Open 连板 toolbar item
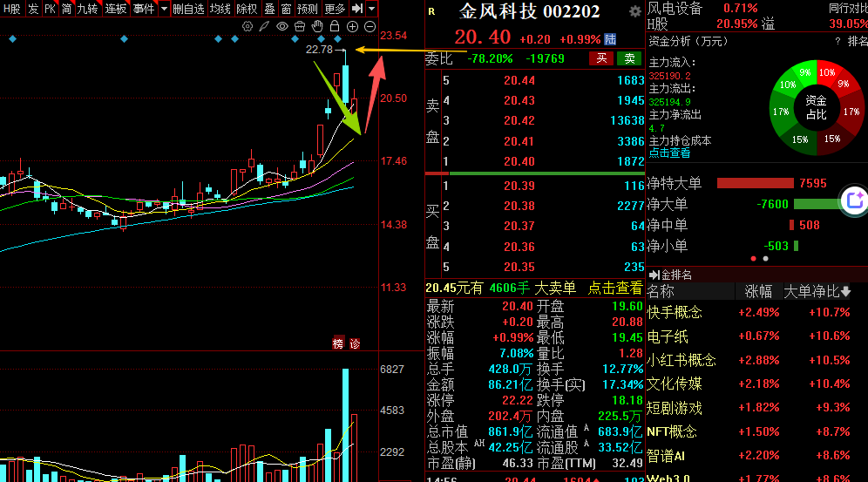This screenshot has height=482, width=868. (116, 9)
